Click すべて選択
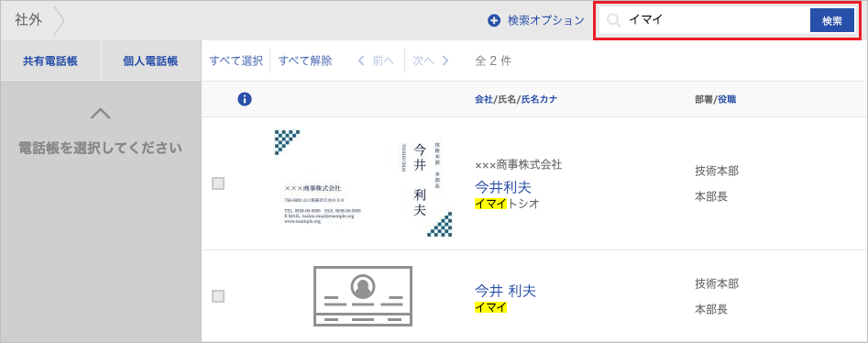This screenshot has width=868, height=343. click(x=236, y=61)
